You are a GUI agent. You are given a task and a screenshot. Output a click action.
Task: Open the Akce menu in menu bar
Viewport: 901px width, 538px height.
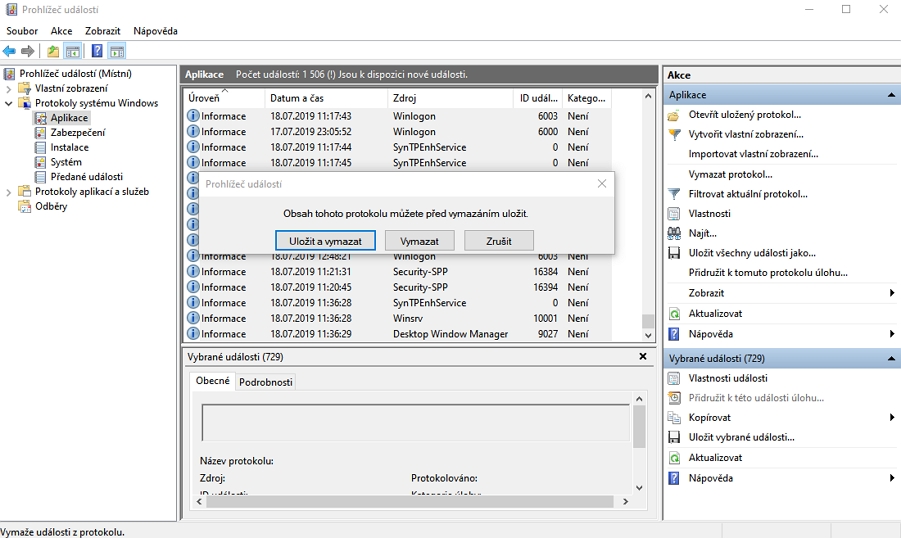click(x=61, y=31)
